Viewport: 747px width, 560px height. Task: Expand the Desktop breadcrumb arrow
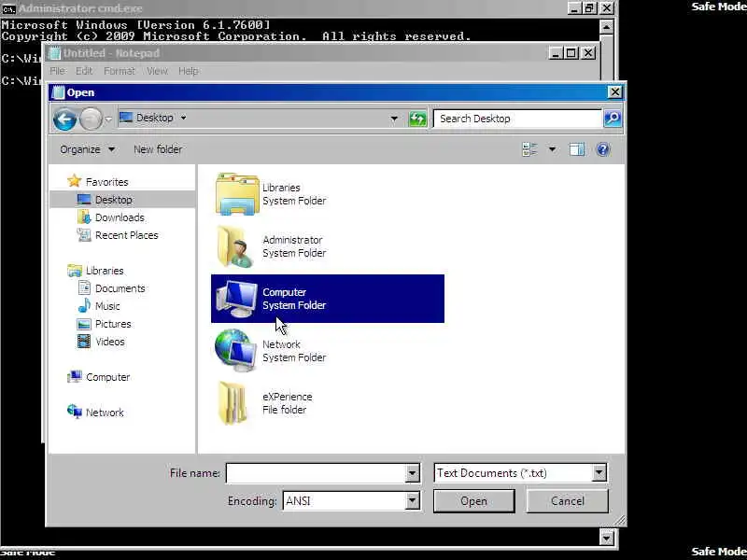point(183,118)
